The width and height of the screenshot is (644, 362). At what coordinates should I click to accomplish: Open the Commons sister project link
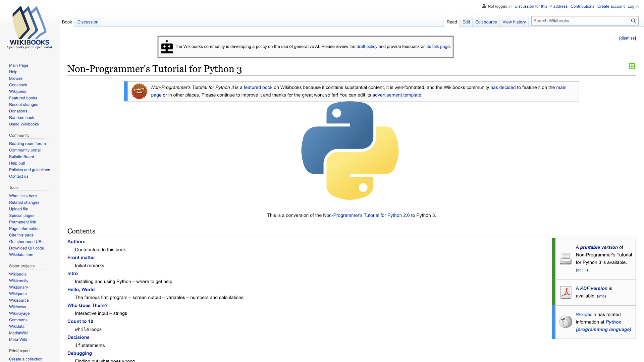pos(18,320)
